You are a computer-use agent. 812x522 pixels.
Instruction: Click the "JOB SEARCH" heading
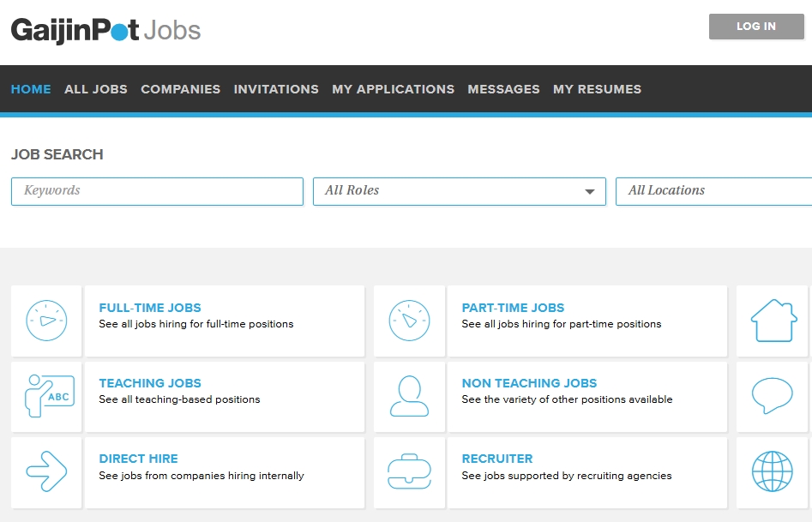pyautogui.click(x=57, y=154)
